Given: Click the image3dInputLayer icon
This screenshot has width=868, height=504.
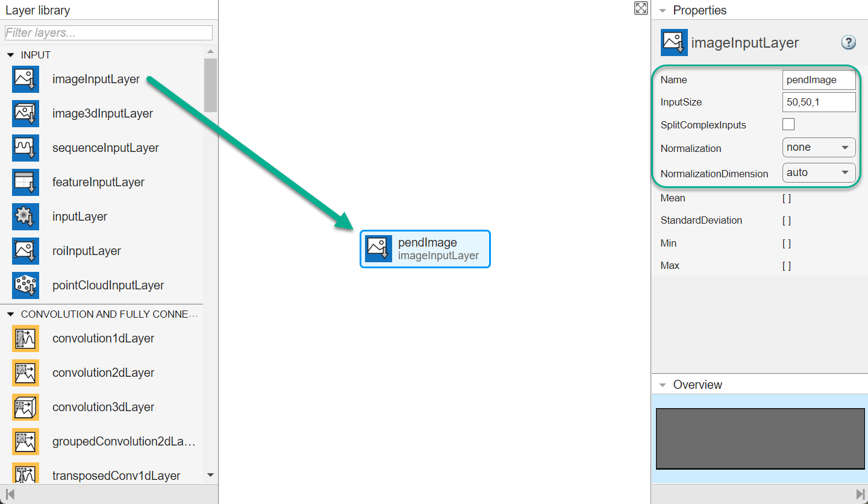Looking at the screenshot, I should pyautogui.click(x=25, y=113).
